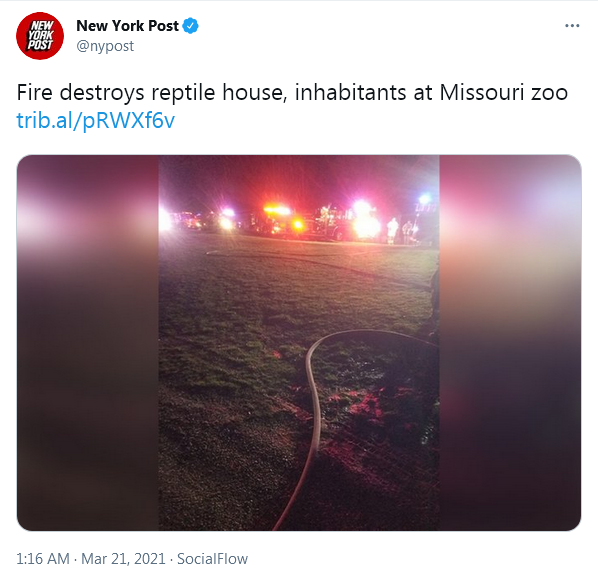Click the New York Post display name

pyautogui.click(x=127, y=26)
